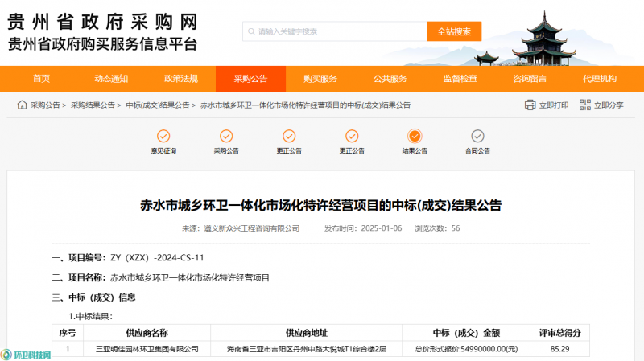644x361 pixels.
Task: Click the 环卫科技网 logo at bottom left
Action: pos(27,354)
